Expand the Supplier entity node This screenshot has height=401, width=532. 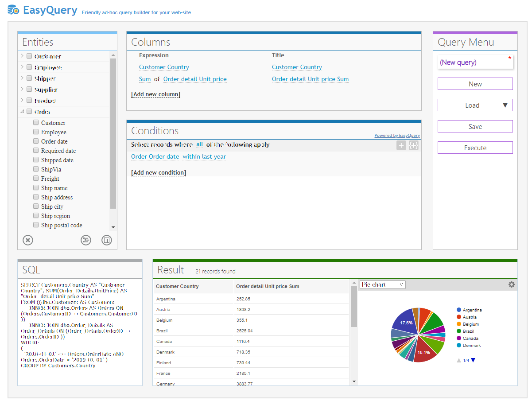pos(22,89)
